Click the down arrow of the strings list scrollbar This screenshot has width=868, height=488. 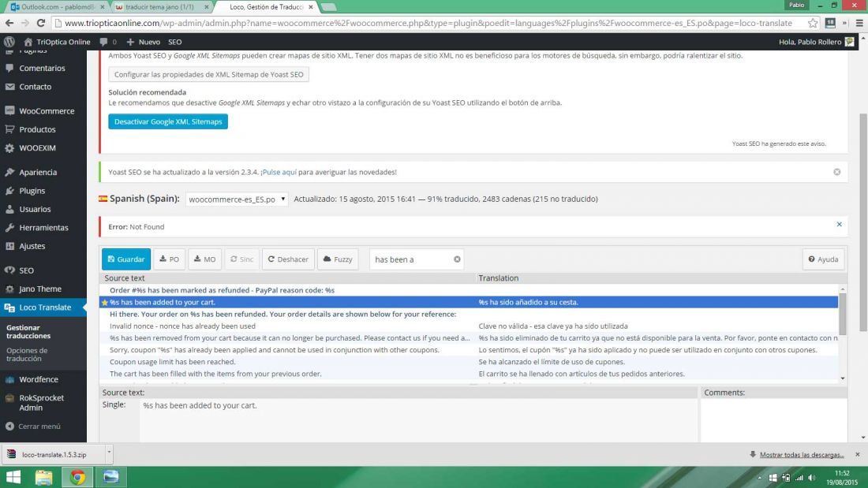tap(843, 378)
